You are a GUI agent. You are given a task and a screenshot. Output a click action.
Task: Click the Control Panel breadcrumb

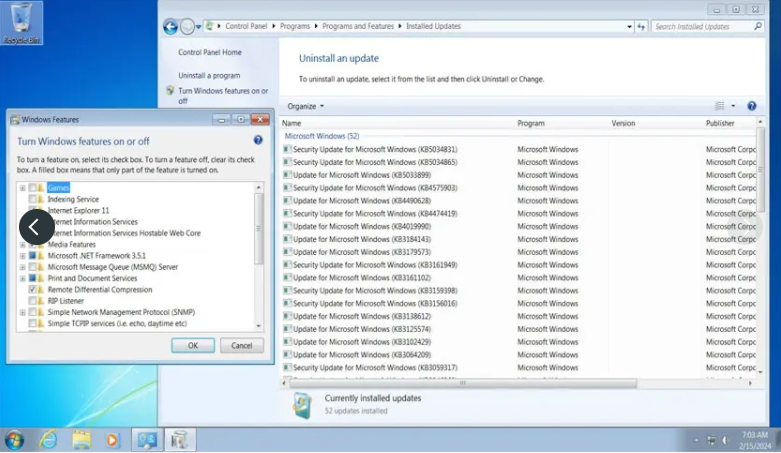(x=246, y=26)
